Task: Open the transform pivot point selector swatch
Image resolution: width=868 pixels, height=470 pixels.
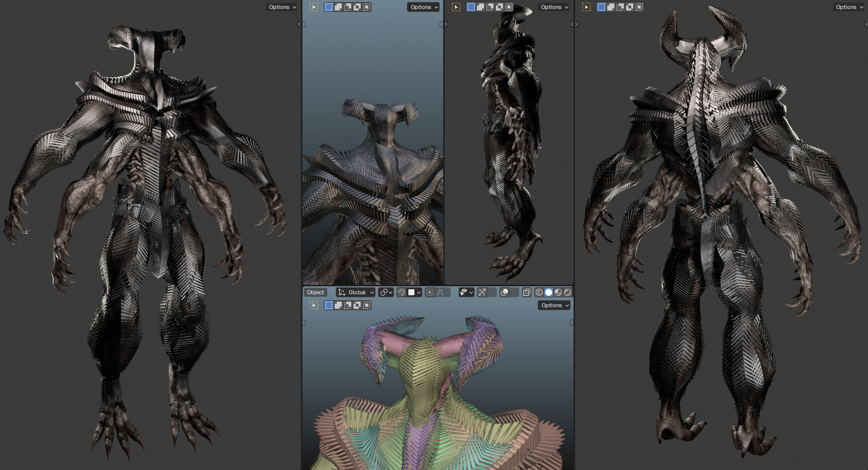Action: (x=386, y=292)
